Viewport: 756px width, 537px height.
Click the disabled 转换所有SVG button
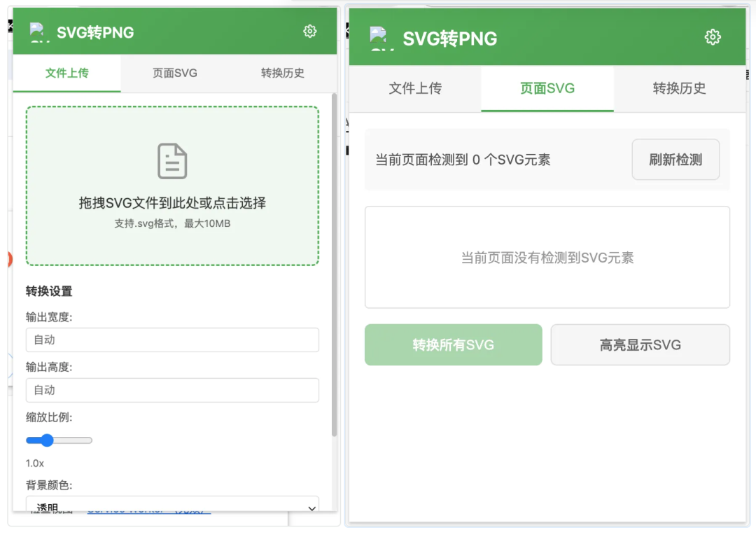point(453,344)
